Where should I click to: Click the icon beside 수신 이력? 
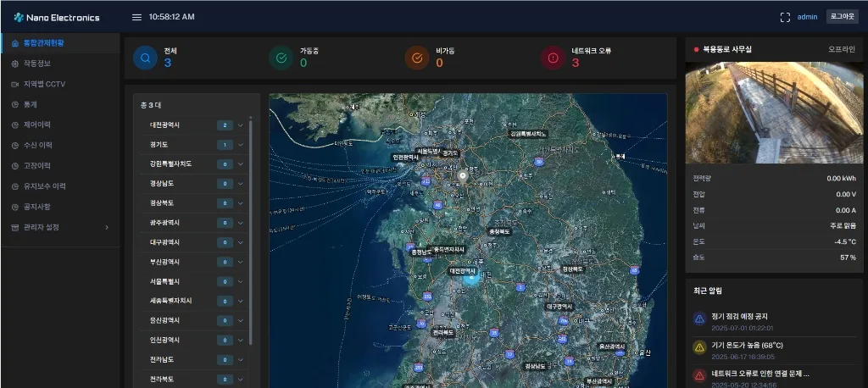(15, 146)
